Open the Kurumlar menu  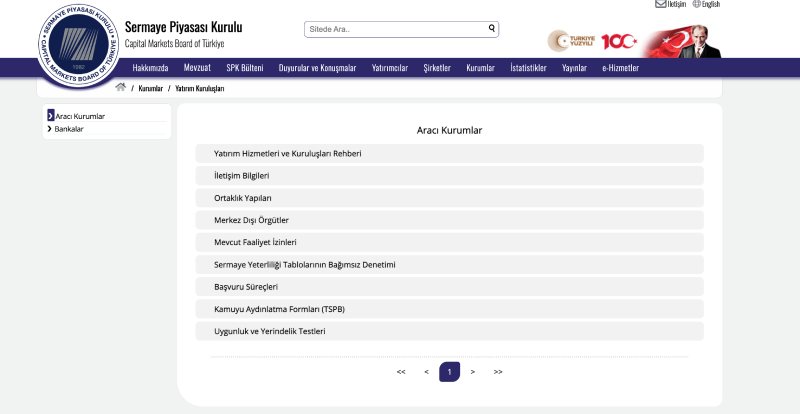coord(481,68)
